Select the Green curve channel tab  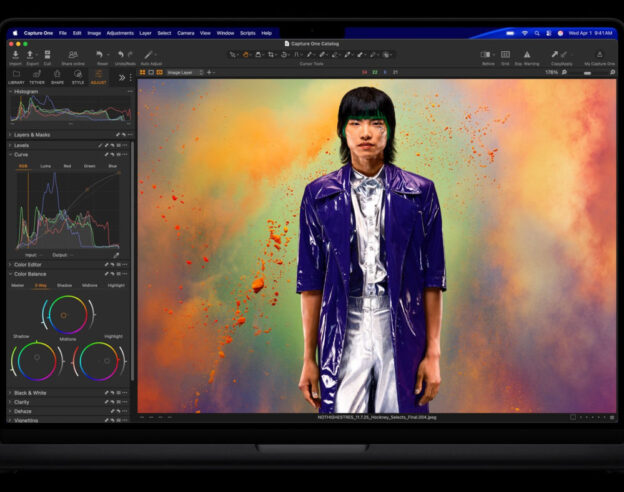point(90,166)
